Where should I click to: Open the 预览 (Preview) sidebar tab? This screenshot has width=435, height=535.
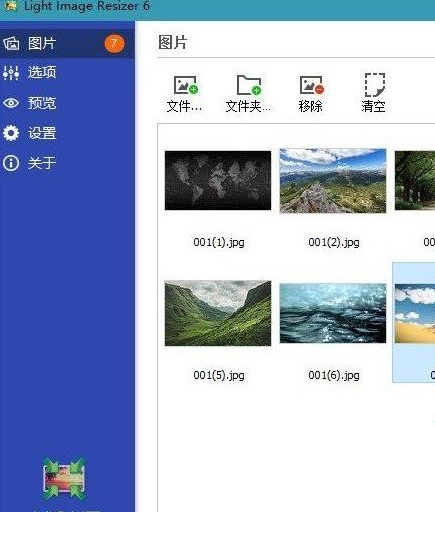pos(67,103)
